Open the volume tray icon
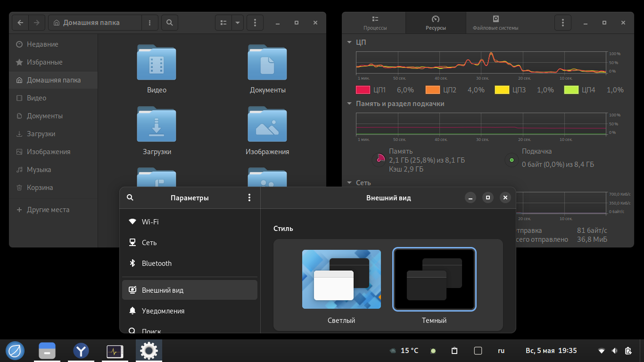 pyautogui.click(x=614, y=351)
